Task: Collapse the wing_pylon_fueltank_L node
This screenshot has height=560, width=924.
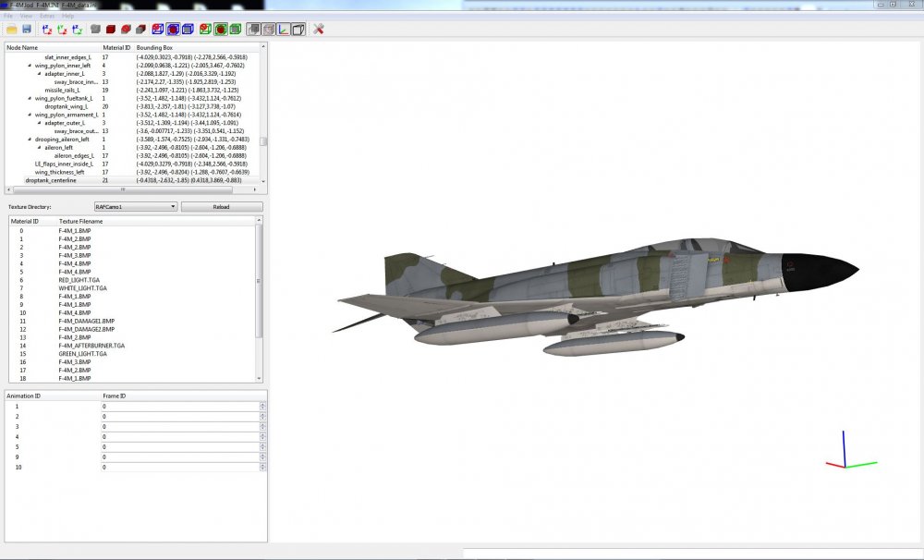Action: click(30, 99)
